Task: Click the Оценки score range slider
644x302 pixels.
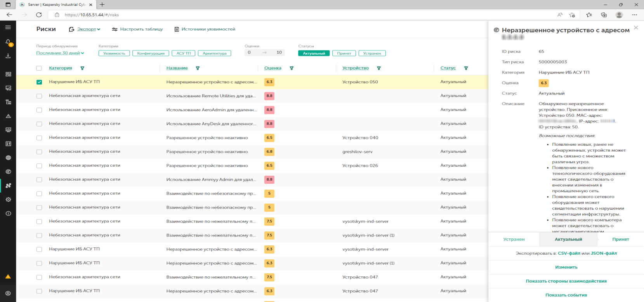Action: 264,53
